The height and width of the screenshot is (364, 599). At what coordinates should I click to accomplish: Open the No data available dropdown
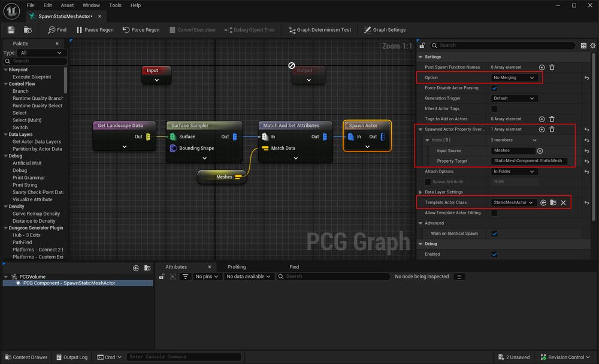click(249, 277)
